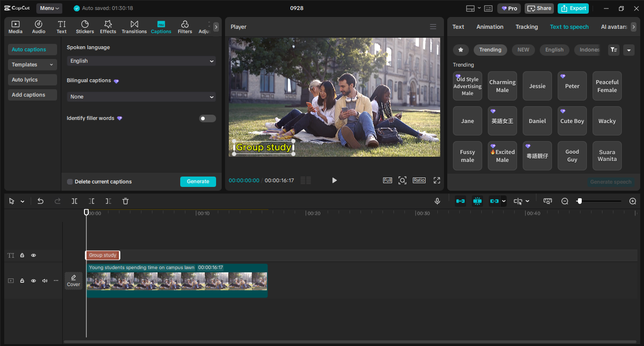Image resolution: width=644 pixels, height=346 pixels.
Task: Click the Generate captions button
Action: [x=198, y=181]
